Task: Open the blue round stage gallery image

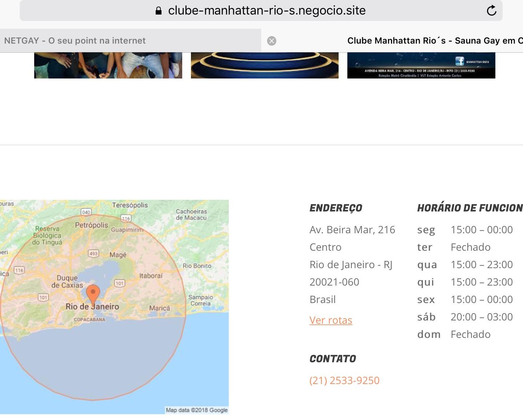Action: 264,65
